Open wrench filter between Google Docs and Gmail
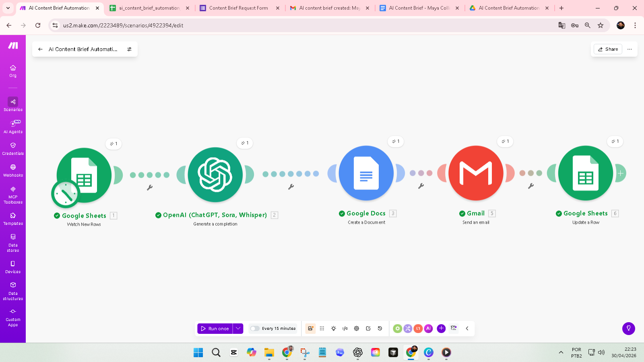Image resolution: width=644 pixels, height=362 pixels. tap(421, 186)
